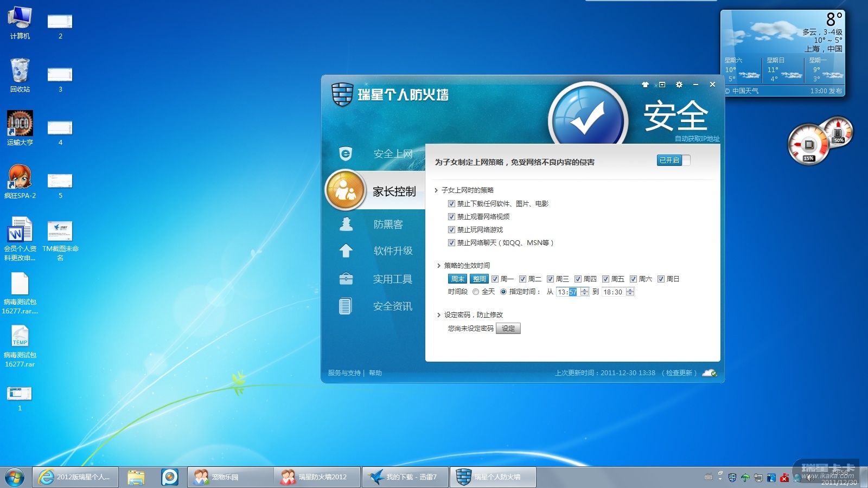
Task: Click the 自动获取IP地址 link
Action: tap(697, 139)
